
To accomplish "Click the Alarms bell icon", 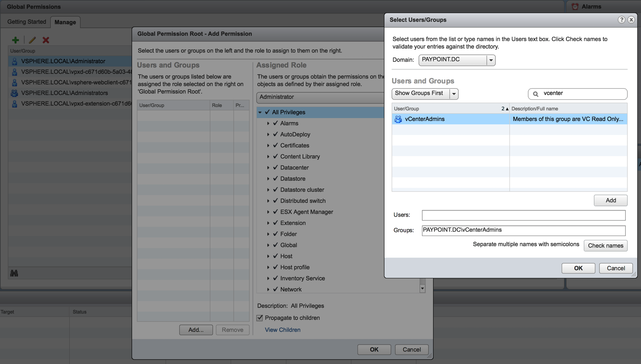I will [575, 7].
